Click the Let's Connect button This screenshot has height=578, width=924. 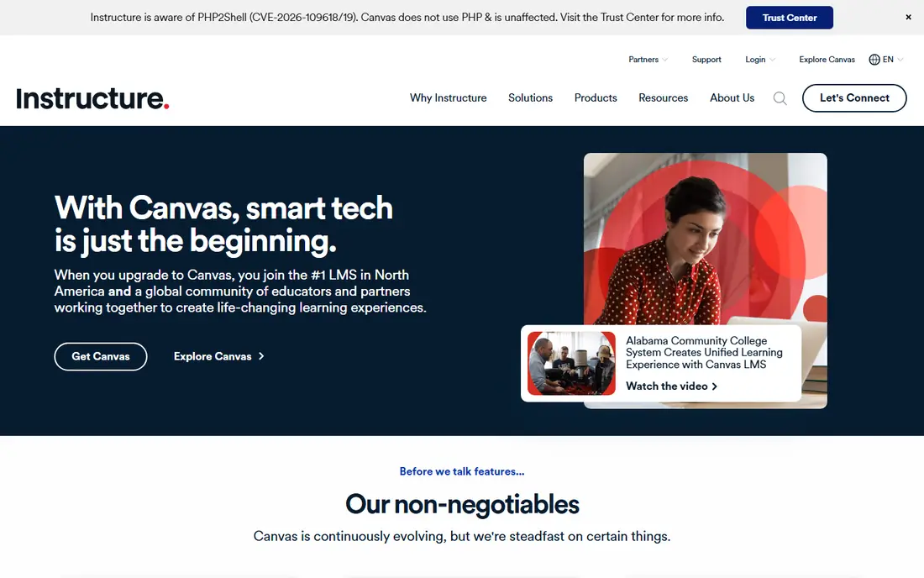tap(854, 97)
